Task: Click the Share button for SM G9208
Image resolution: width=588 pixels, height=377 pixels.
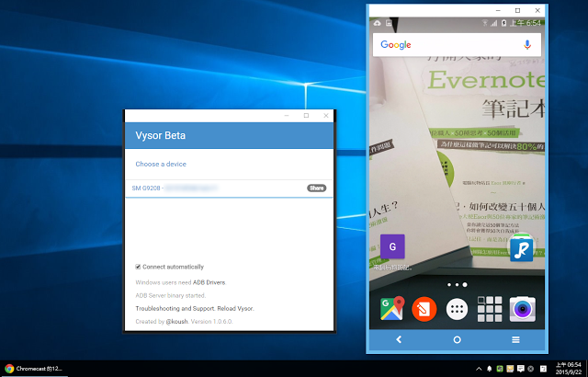Action: coord(316,188)
